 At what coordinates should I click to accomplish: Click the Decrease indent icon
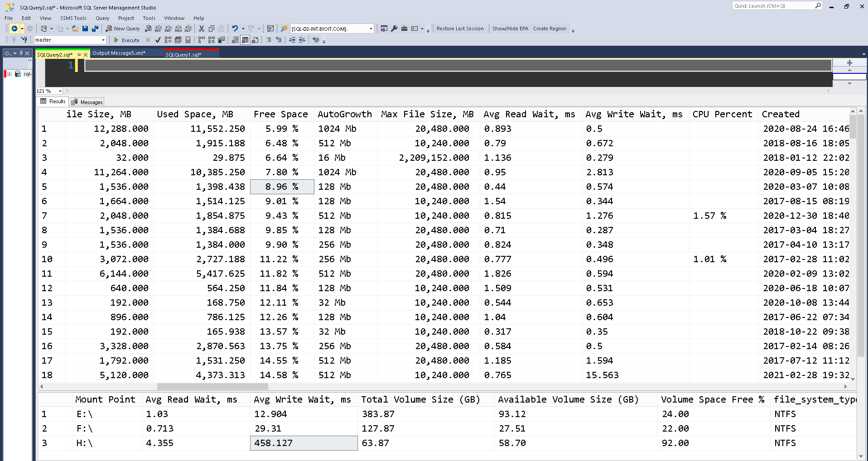point(292,40)
